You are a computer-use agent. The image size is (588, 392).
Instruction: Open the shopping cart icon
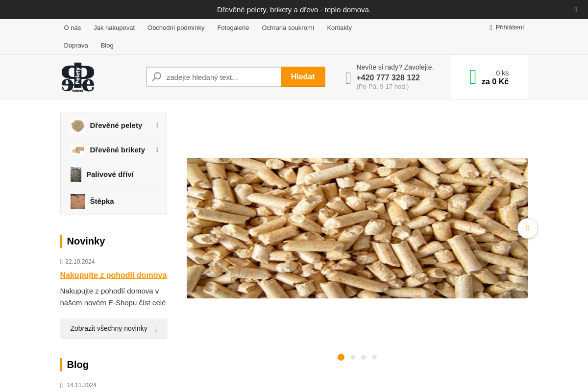click(473, 77)
